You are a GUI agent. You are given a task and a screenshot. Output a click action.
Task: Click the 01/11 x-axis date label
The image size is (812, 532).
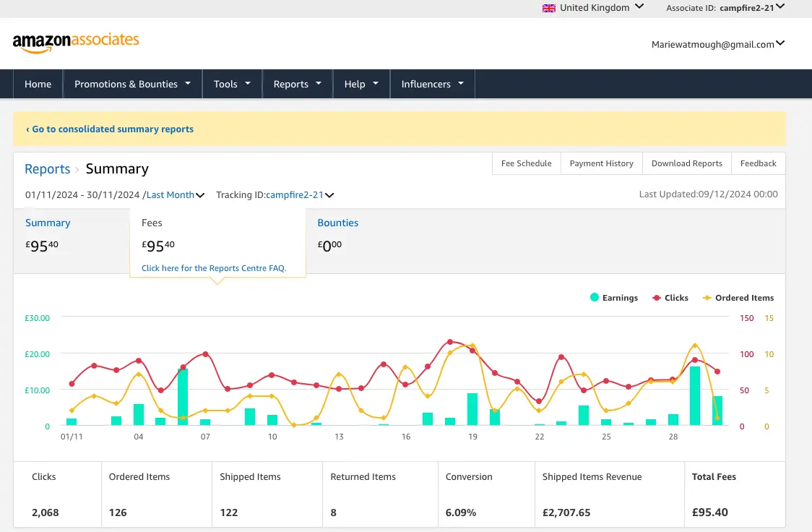[72, 437]
